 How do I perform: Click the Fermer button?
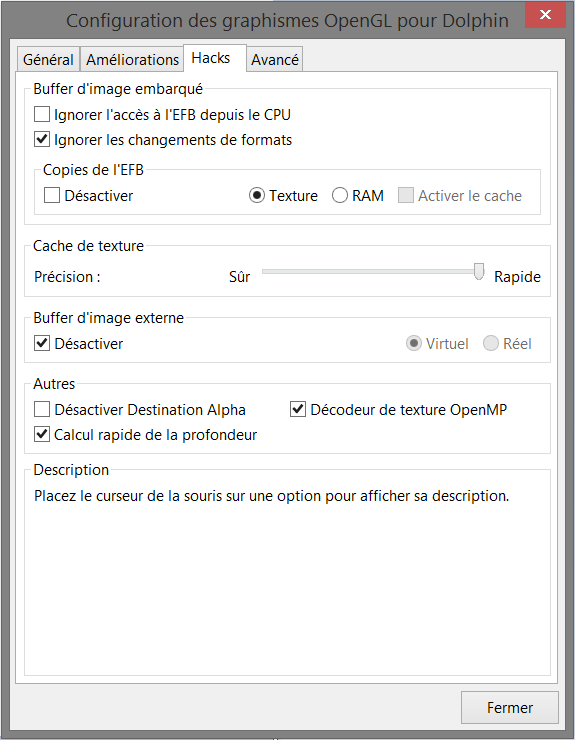[x=510, y=707]
